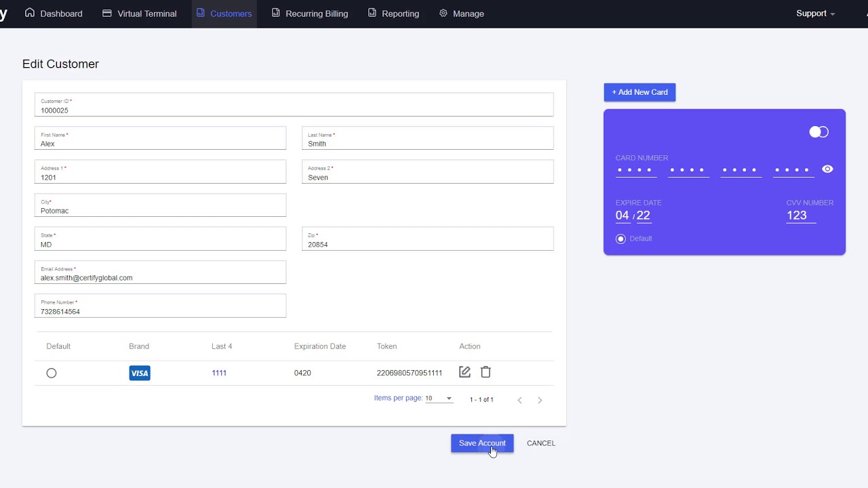This screenshot has width=868, height=488.
Task: Show card number with eye icon
Action: pos(827,169)
